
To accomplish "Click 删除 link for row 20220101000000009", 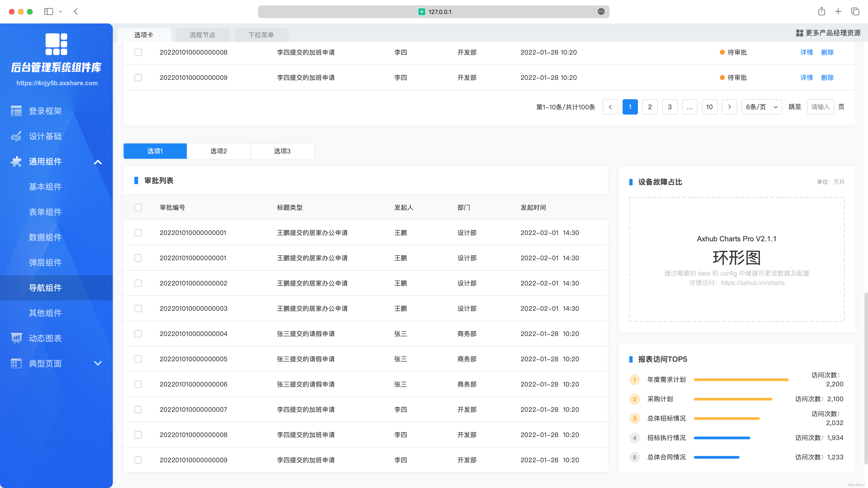I will coord(827,77).
